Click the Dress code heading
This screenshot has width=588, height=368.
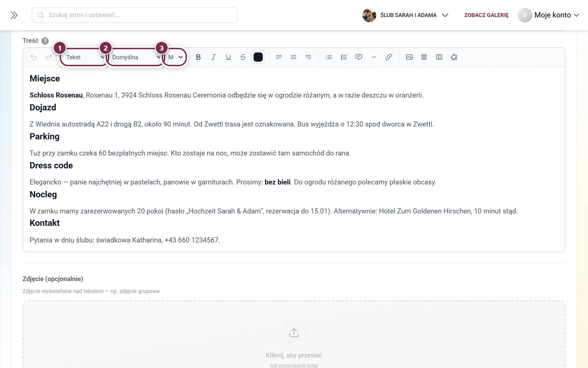51,166
